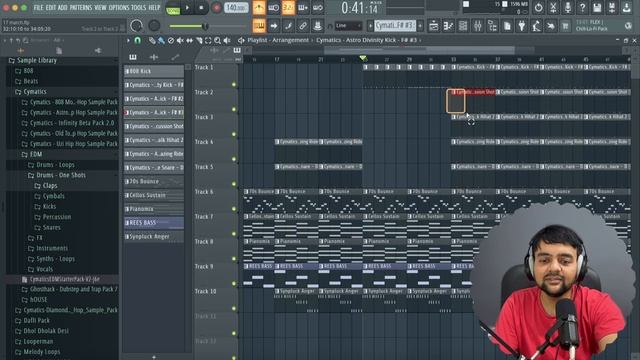Click the playlist horizontal scrollbar
640x360 pixels.
(420, 50)
